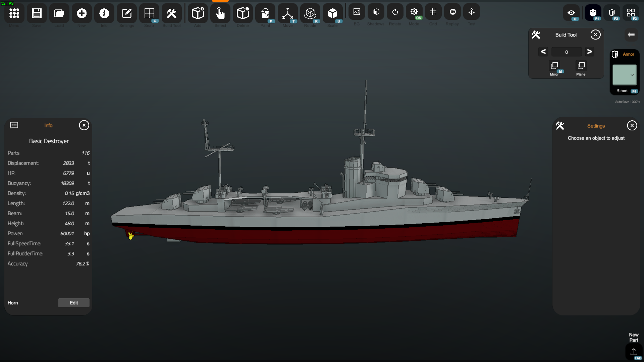The image size is (644, 362).
Task: Select the Paint bucket tool
Action: click(265, 13)
